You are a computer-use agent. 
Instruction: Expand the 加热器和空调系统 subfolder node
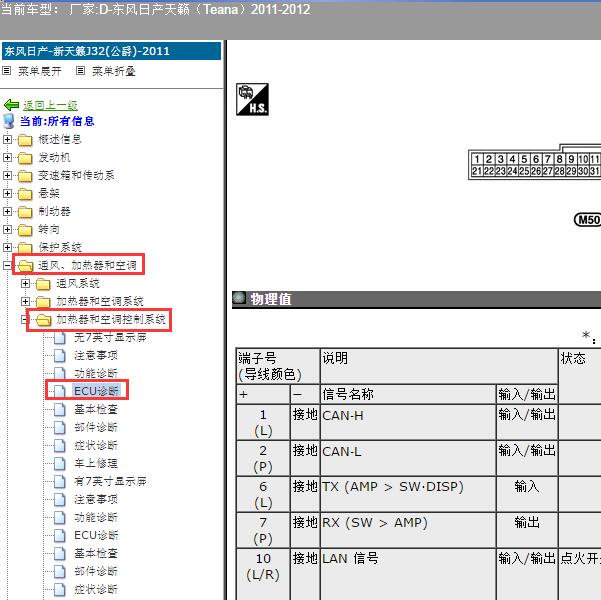25,301
